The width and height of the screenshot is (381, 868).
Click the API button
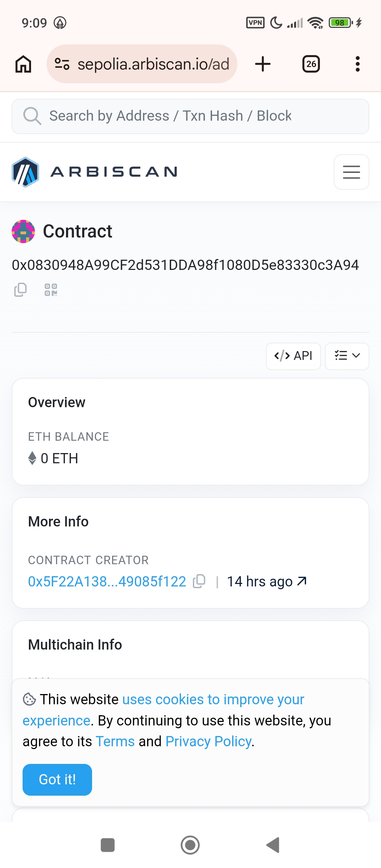294,356
